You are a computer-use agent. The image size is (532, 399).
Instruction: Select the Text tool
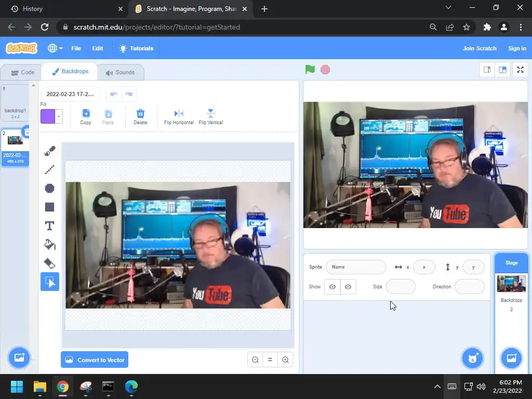tap(50, 226)
